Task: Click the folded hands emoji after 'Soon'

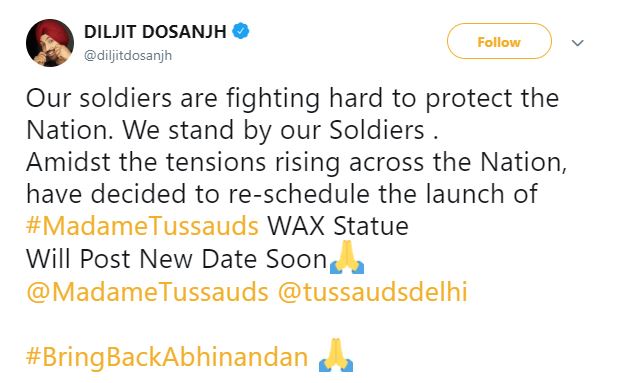Action: 347,257
